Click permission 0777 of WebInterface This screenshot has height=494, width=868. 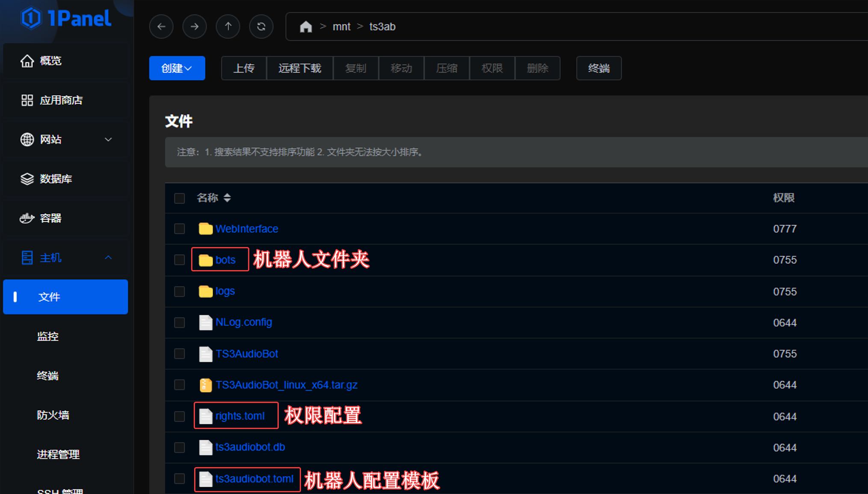tap(785, 229)
